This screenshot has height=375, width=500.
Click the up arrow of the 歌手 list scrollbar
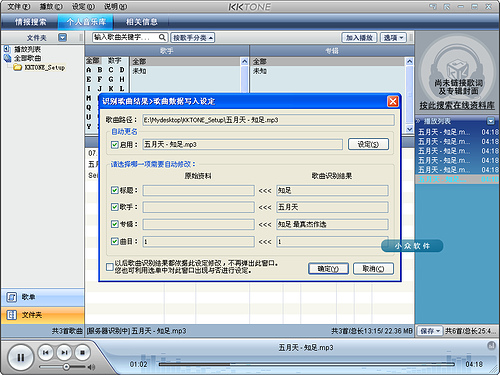click(x=244, y=62)
